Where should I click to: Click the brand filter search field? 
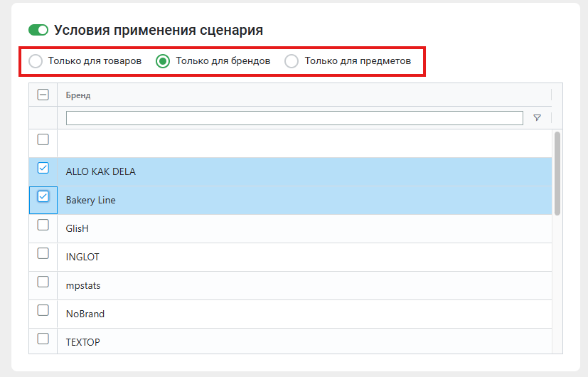[294, 118]
